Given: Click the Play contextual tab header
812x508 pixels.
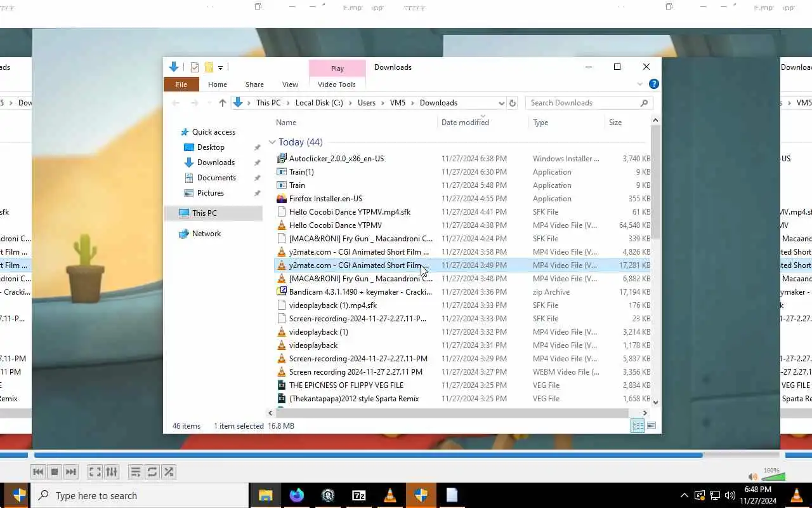Looking at the screenshot, I should tap(337, 69).
